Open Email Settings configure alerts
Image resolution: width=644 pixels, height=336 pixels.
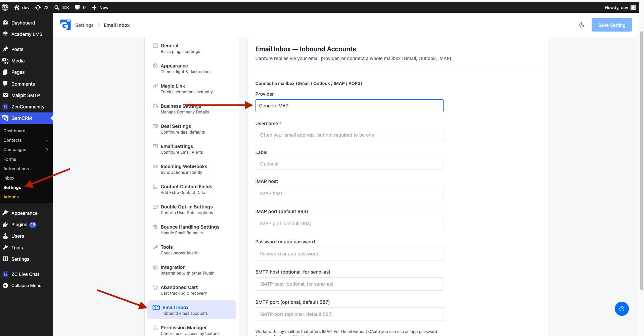tap(191, 149)
